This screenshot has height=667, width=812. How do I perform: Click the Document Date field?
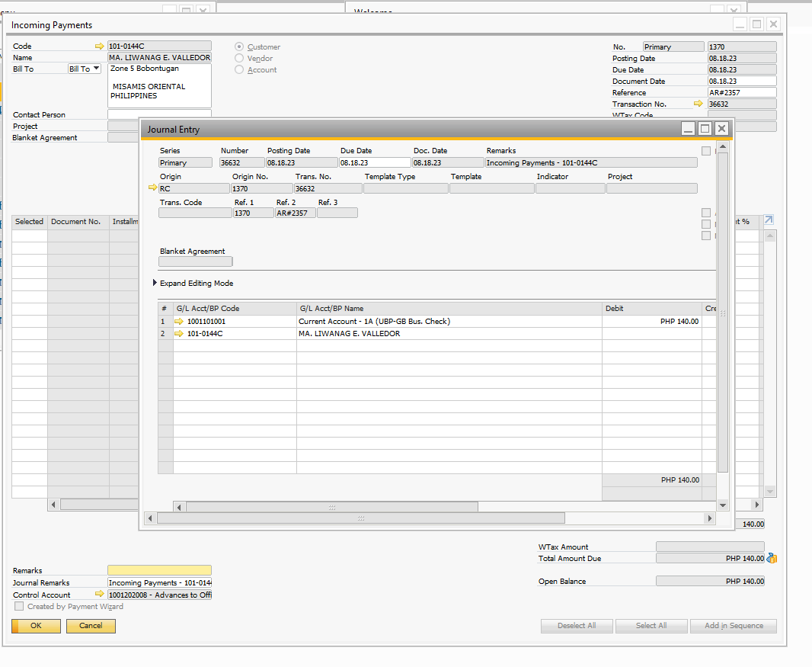coord(742,81)
